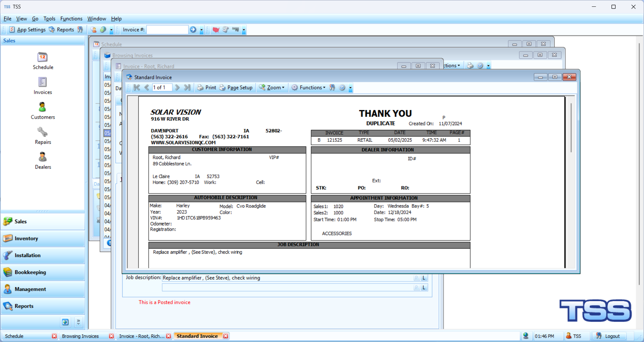Open Page Setup for Standard Invoice
The width and height of the screenshot is (644, 342).
coord(236,88)
